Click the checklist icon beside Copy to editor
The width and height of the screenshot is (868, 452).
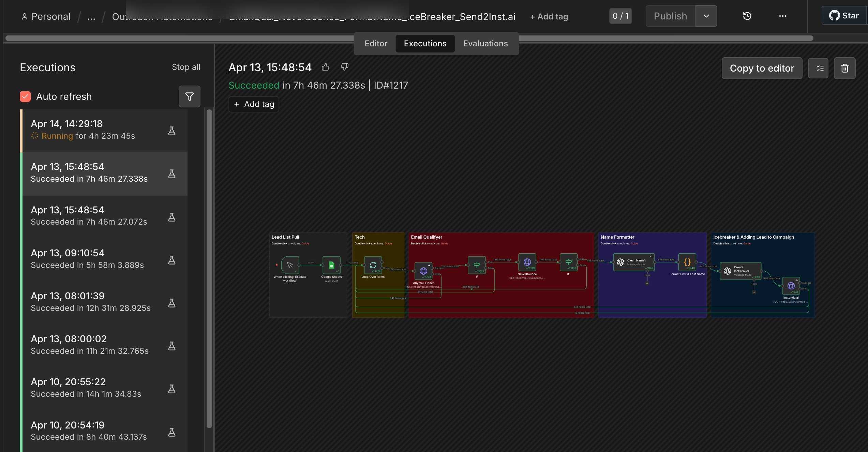click(818, 68)
